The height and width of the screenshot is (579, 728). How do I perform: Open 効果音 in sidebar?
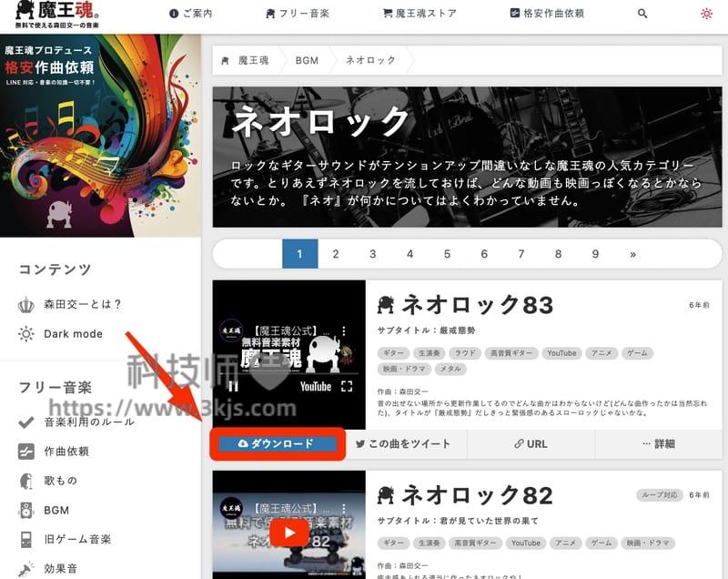pos(60,568)
